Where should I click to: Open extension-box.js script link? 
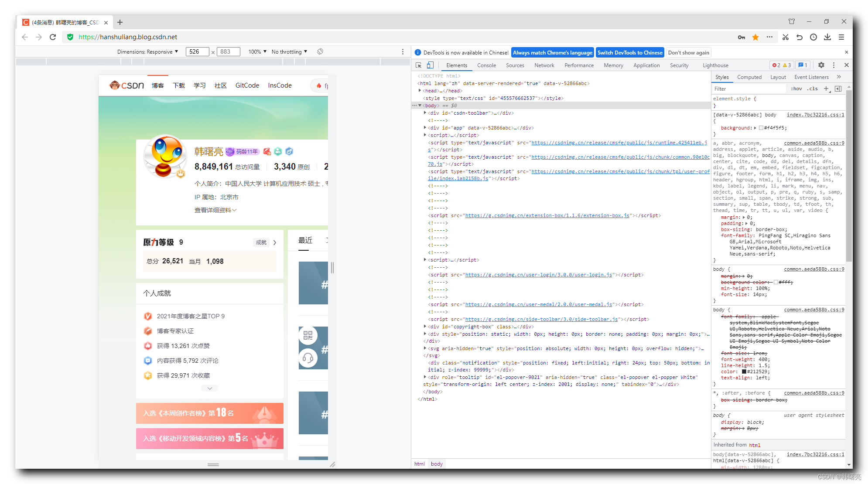pyautogui.click(x=547, y=215)
